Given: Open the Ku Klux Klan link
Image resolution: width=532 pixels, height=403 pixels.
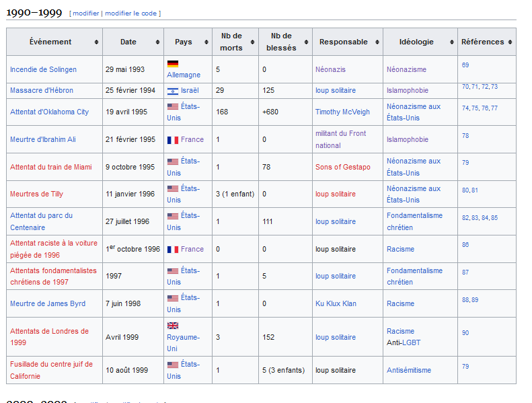Looking at the screenshot, I should tap(336, 303).
